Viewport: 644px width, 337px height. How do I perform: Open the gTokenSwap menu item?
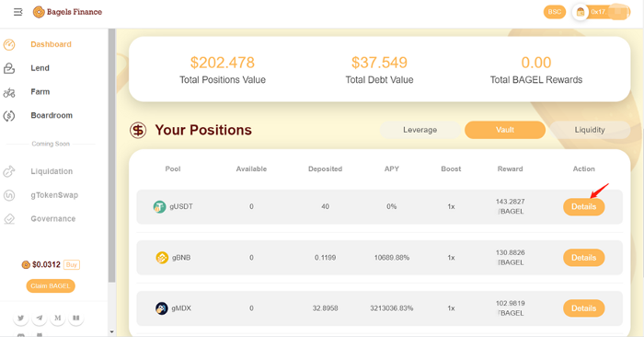[54, 195]
